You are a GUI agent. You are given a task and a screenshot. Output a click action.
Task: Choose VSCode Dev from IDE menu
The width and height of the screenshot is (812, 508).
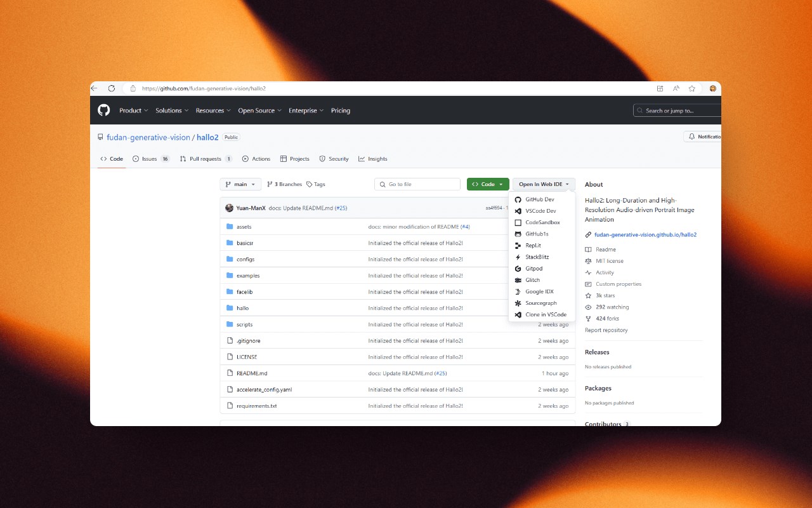click(542, 211)
